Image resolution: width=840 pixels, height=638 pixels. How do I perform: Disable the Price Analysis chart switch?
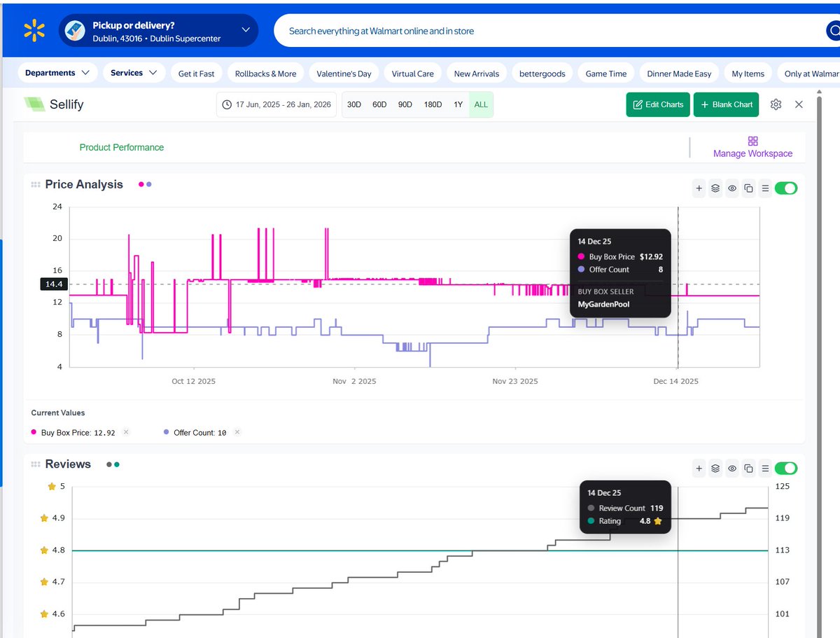786,188
